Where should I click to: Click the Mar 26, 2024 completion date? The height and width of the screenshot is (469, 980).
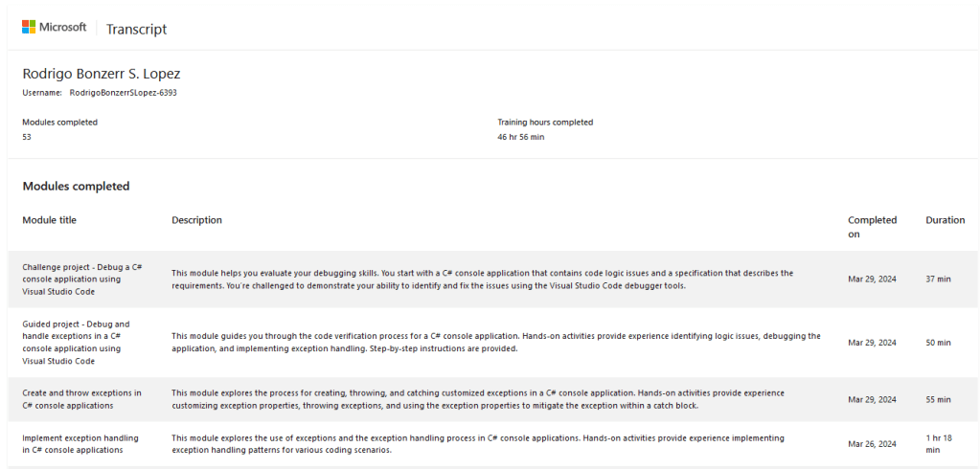tap(872, 444)
